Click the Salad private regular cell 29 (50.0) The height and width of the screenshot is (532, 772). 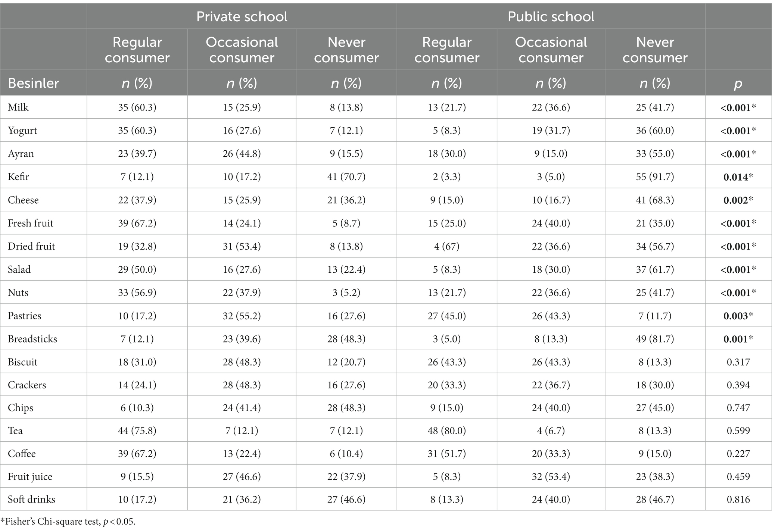pos(137,269)
